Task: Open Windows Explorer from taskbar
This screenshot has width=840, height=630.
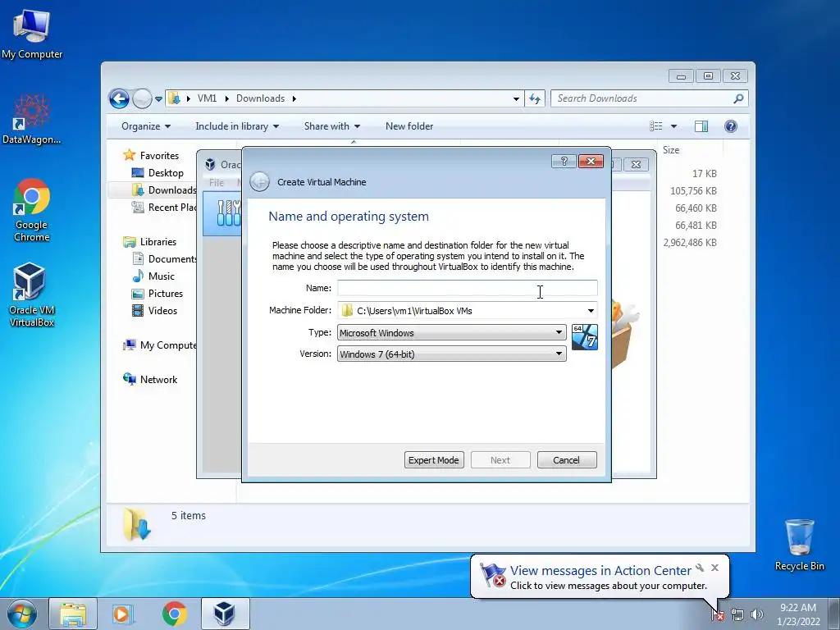Action: pos(73,614)
